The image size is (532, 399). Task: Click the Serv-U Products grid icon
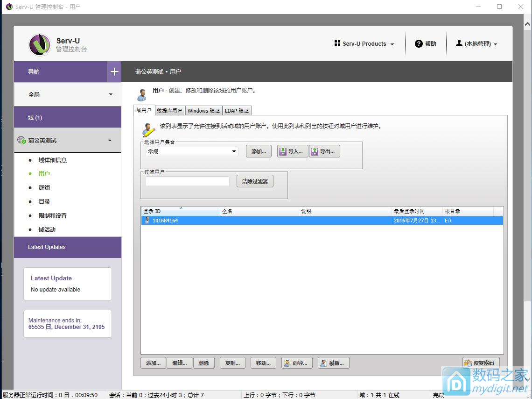pos(337,43)
